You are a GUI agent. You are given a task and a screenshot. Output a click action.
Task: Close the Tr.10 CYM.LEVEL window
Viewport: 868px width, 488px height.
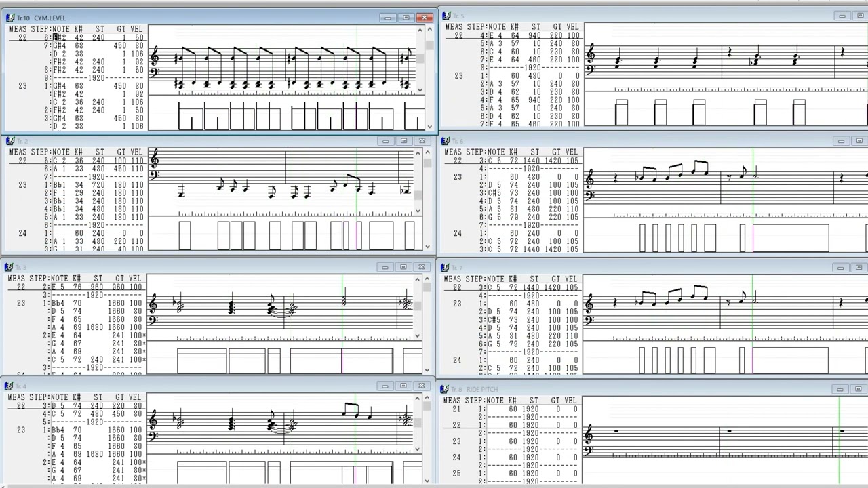tap(425, 18)
